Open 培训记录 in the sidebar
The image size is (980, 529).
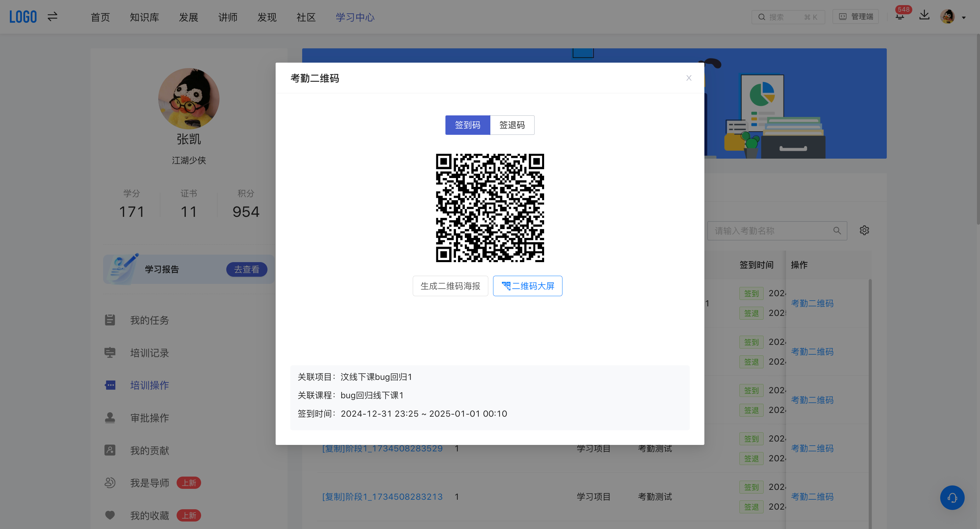point(149,353)
